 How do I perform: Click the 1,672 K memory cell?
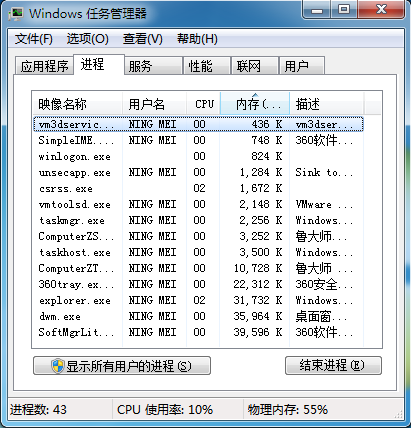261,188
